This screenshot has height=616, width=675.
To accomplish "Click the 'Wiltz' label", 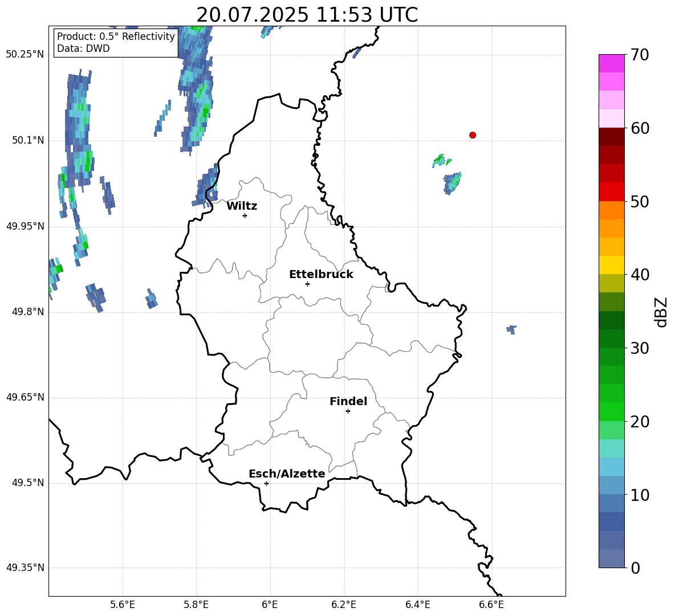I will [x=242, y=206].
